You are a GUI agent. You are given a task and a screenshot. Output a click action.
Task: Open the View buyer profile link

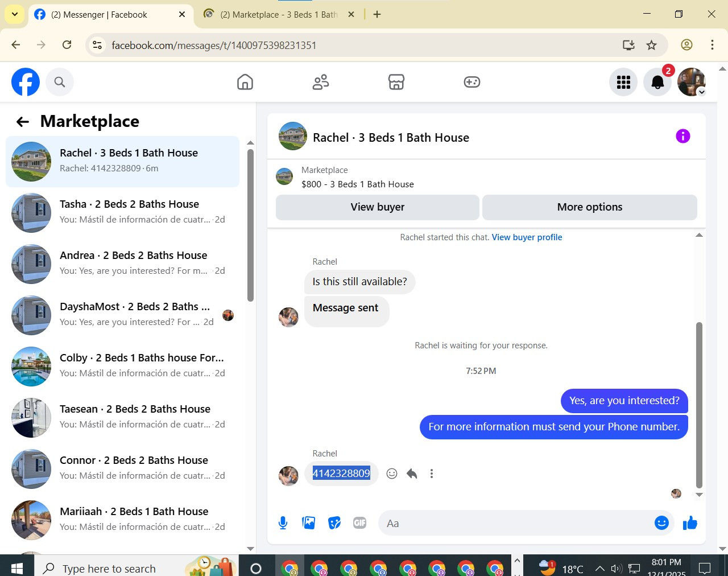[x=527, y=237]
